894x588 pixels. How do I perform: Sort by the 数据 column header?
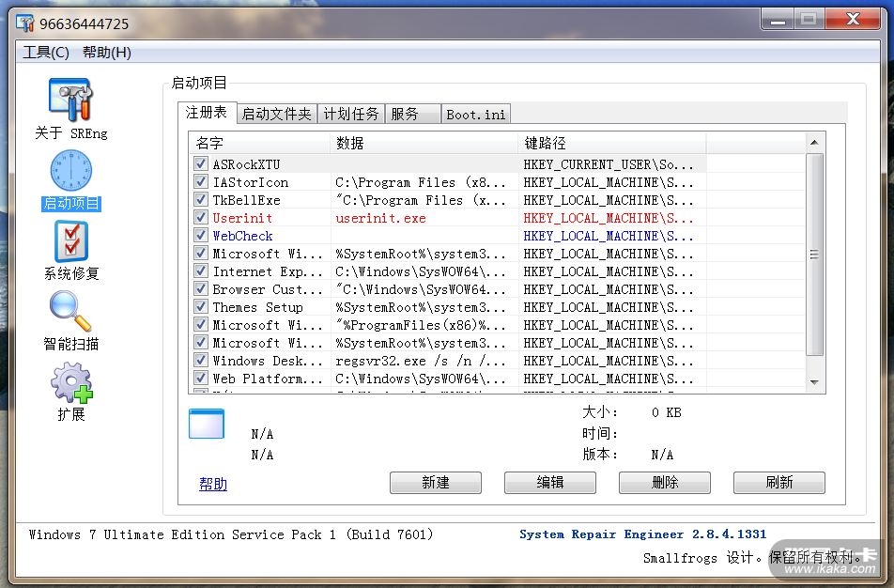[x=424, y=143]
